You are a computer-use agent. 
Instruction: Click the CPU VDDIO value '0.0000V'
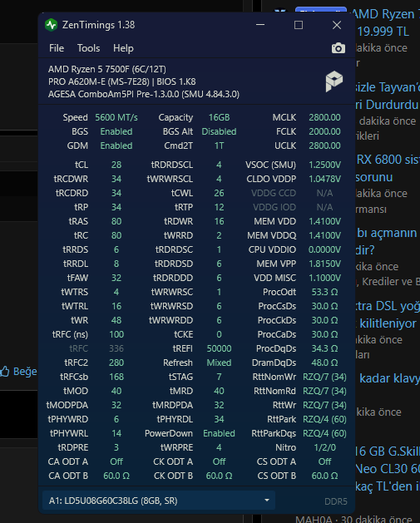[324, 249]
